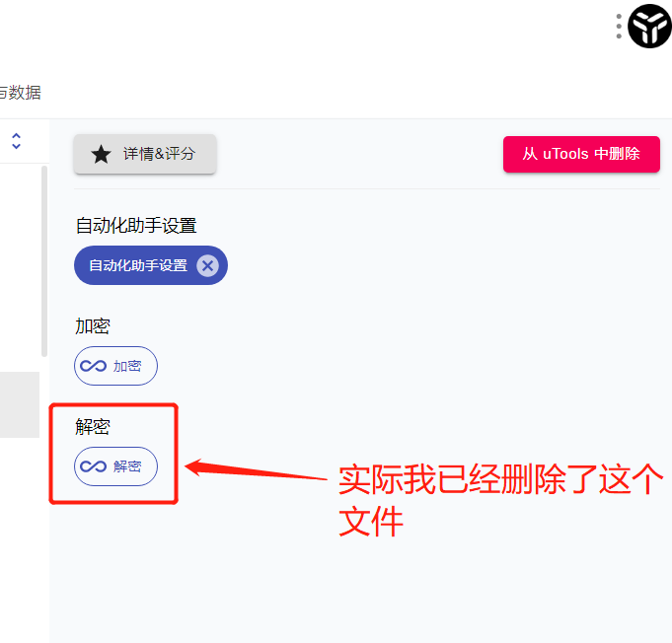Click the left panel vertical scrollbar
This screenshot has width=672, height=643.
[x=44, y=261]
